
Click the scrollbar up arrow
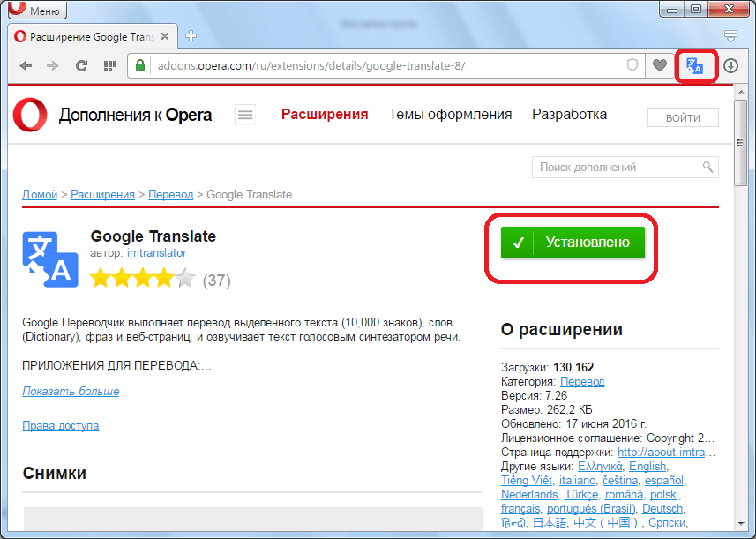point(741,92)
